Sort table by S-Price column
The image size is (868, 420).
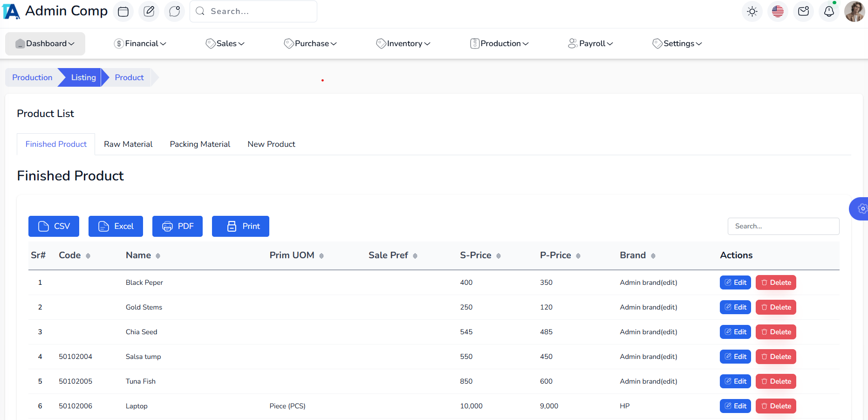tap(480, 255)
